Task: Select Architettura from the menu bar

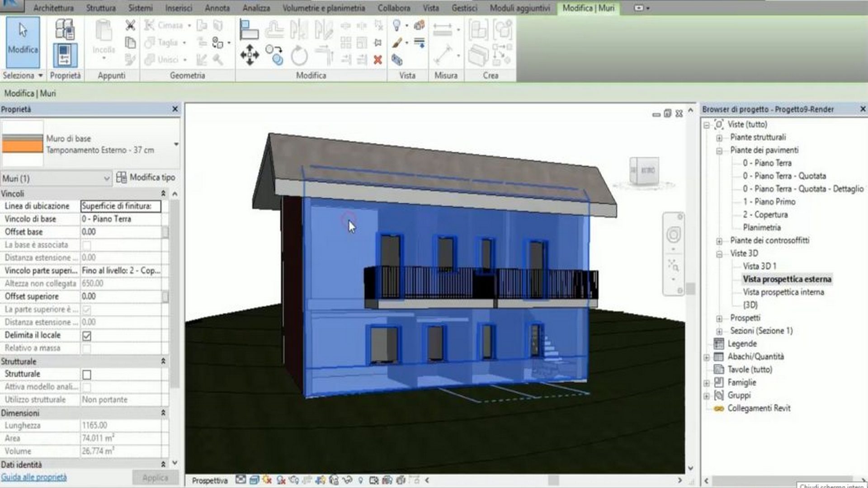Action: pyautogui.click(x=53, y=8)
